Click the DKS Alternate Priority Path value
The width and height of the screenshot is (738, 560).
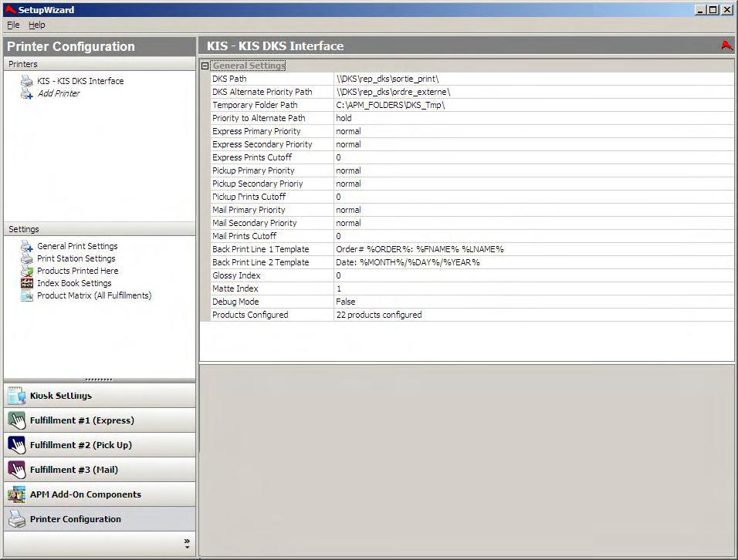pos(533,92)
